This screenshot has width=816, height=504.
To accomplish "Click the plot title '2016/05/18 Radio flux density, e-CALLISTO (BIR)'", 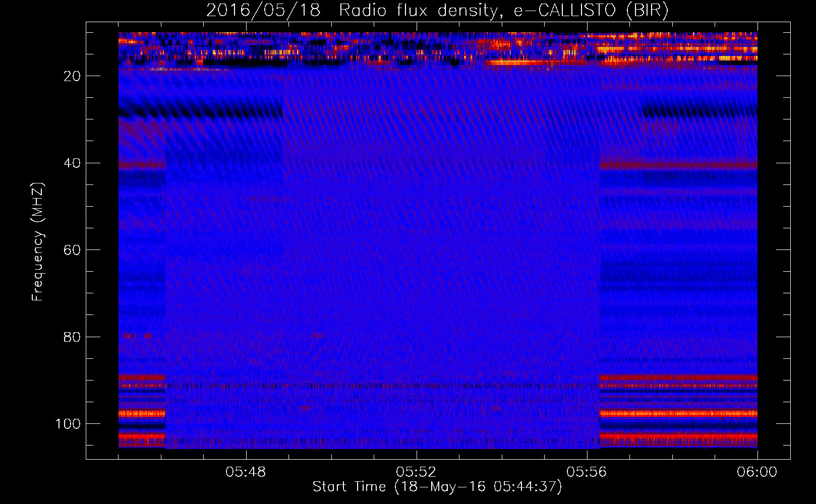I will point(437,11).
